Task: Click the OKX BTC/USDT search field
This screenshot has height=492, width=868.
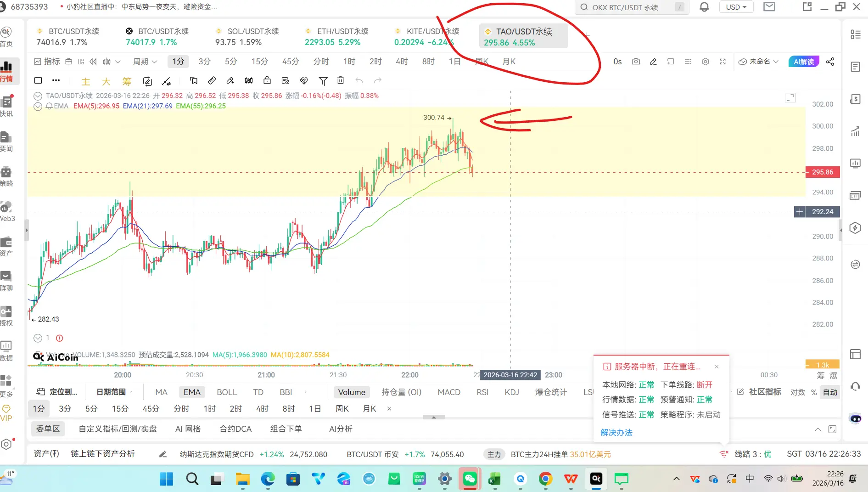Action: (x=632, y=7)
